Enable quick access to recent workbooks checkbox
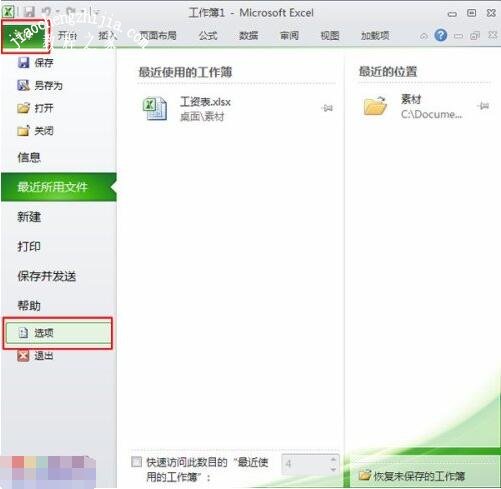The width and height of the screenshot is (501, 489). pyautogui.click(x=136, y=462)
